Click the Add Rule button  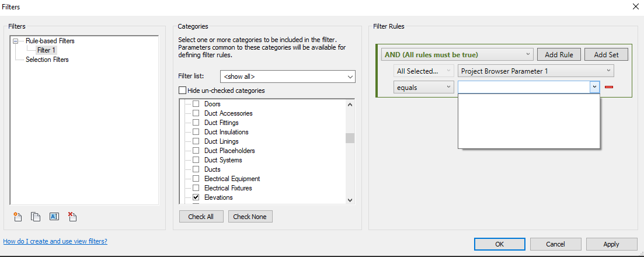pos(559,54)
